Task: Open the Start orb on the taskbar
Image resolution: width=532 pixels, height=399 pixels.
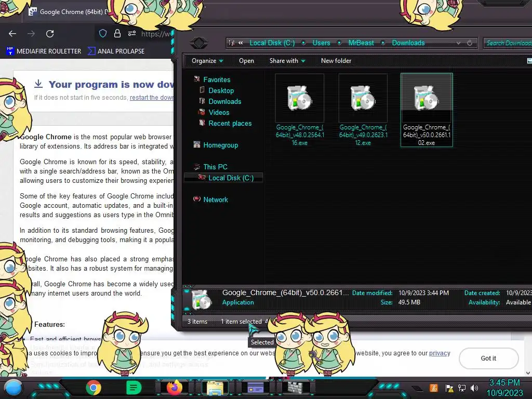Action: coord(14,388)
